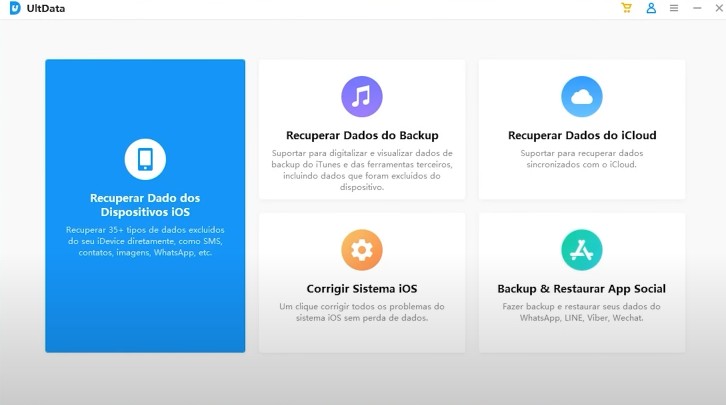Click the UltData logo icon
Screen dimensions: 726x405
15,8
